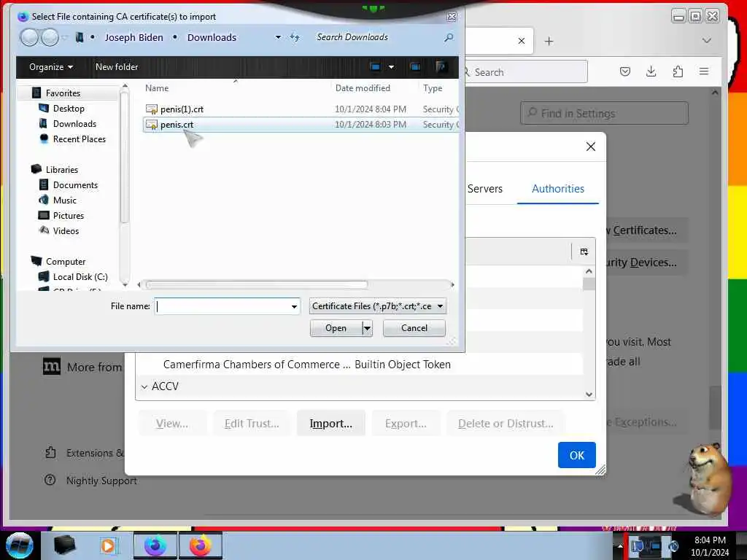Select Computer in the navigation pane

click(x=65, y=262)
